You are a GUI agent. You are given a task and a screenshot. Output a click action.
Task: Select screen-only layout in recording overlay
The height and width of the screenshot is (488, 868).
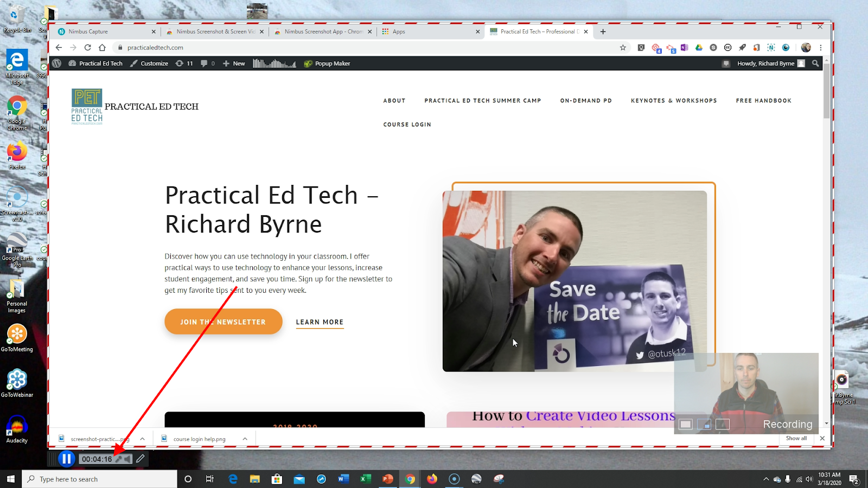coord(723,424)
